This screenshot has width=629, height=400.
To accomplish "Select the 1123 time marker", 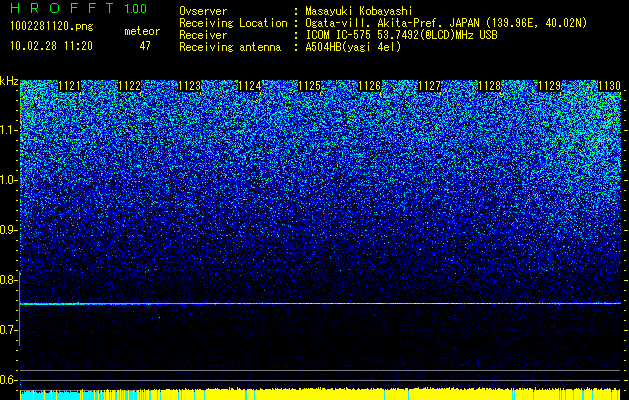I will pyautogui.click(x=189, y=86).
